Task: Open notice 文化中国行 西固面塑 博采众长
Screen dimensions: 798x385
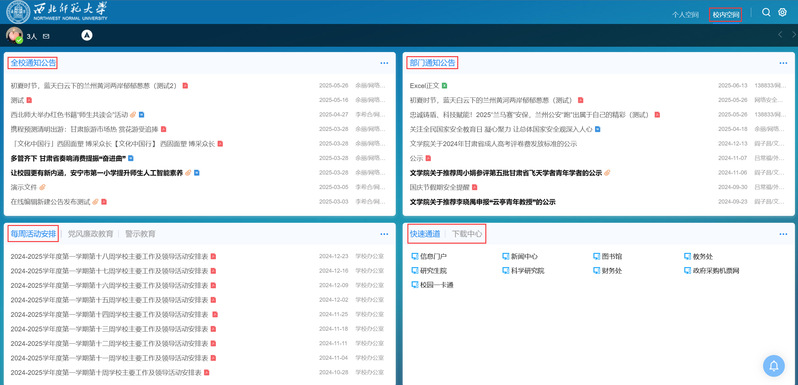Action: (113, 144)
